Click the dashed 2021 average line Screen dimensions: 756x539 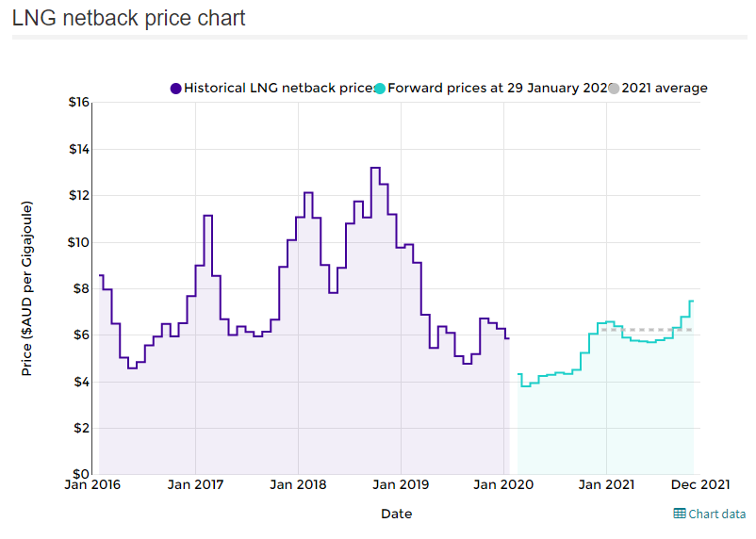point(650,329)
